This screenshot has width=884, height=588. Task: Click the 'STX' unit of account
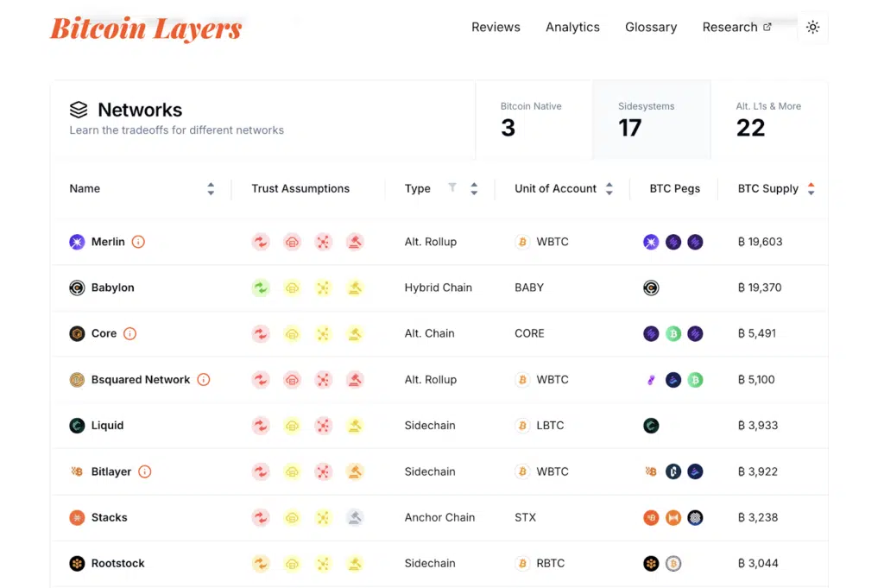(x=525, y=517)
